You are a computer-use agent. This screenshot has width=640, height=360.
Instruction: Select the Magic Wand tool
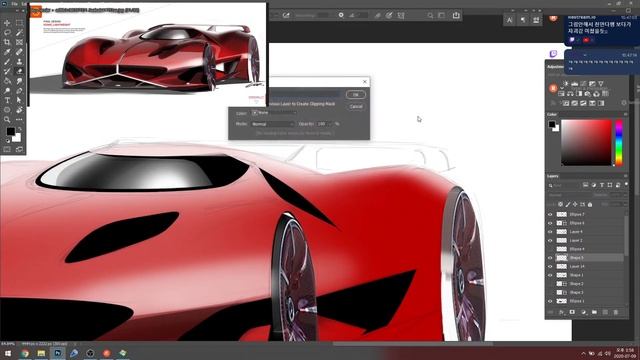click(x=19, y=33)
